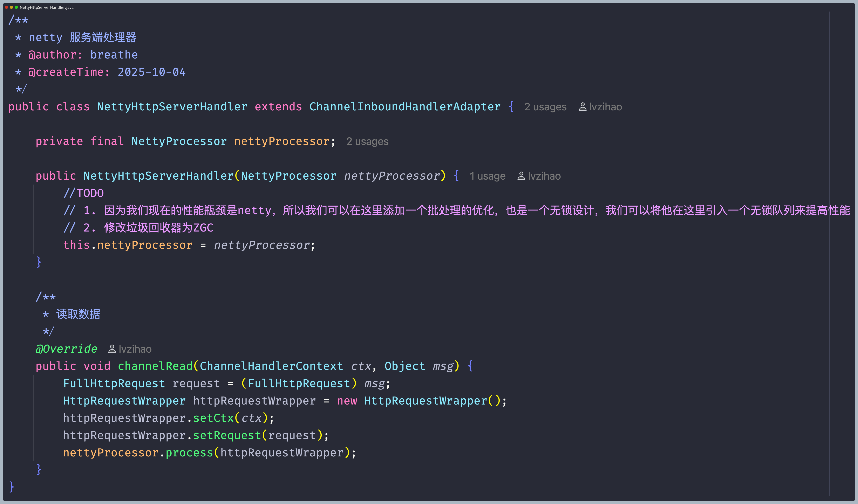Click the //TODO comment line
Image resolution: width=858 pixels, height=504 pixels.
(83, 193)
